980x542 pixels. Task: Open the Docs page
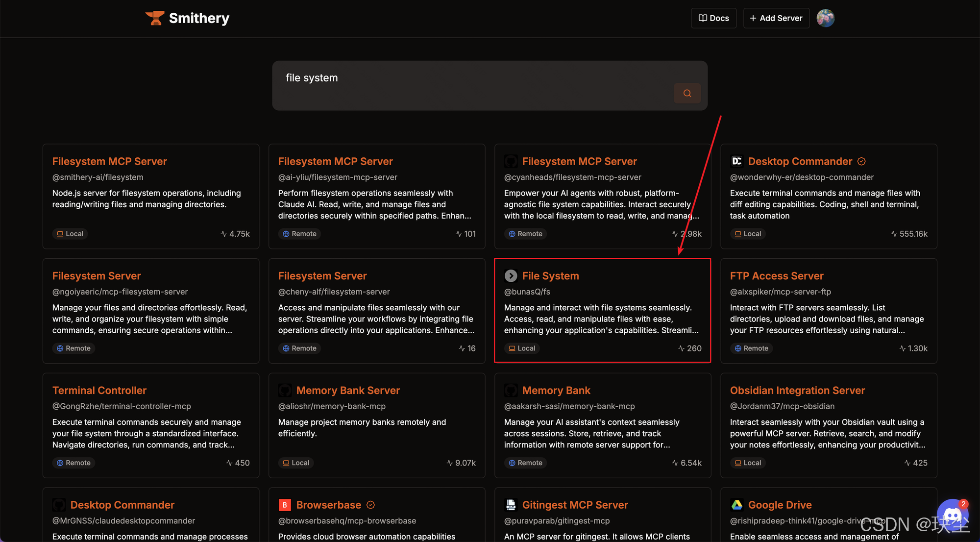[x=713, y=18]
